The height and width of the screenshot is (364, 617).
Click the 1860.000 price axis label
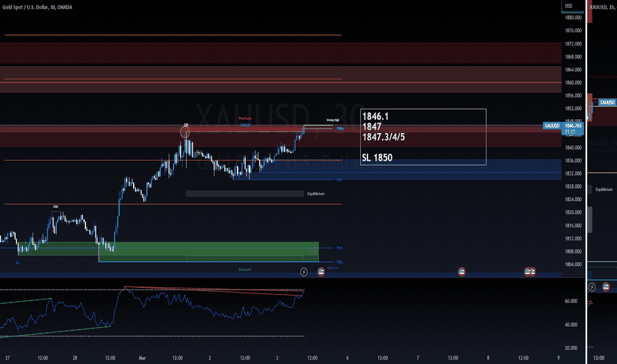pyautogui.click(x=573, y=83)
